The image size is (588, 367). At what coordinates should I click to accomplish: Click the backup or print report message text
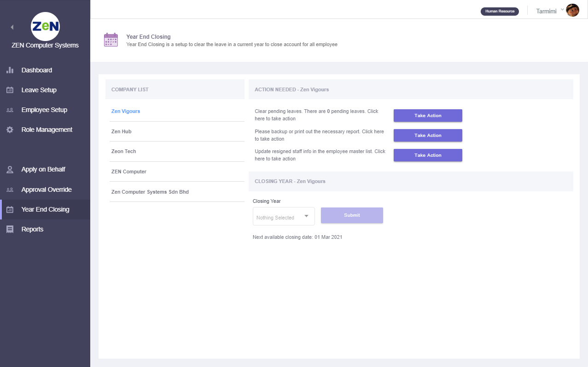tap(320, 135)
